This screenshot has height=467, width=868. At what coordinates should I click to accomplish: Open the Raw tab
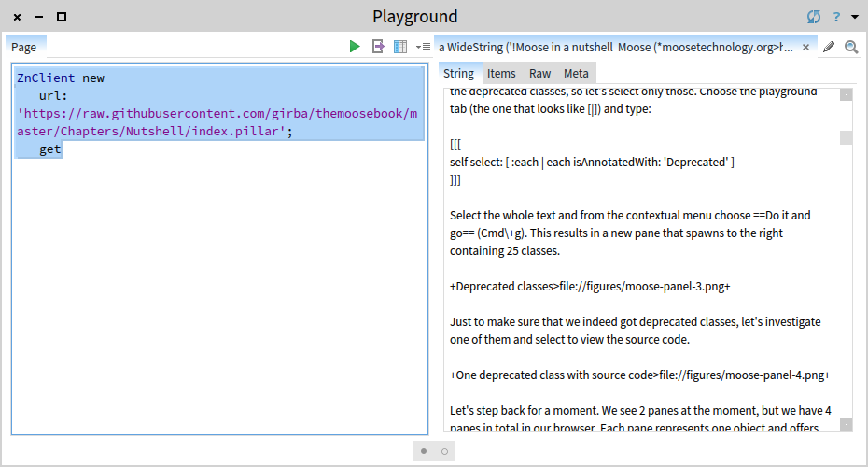point(539,73)
